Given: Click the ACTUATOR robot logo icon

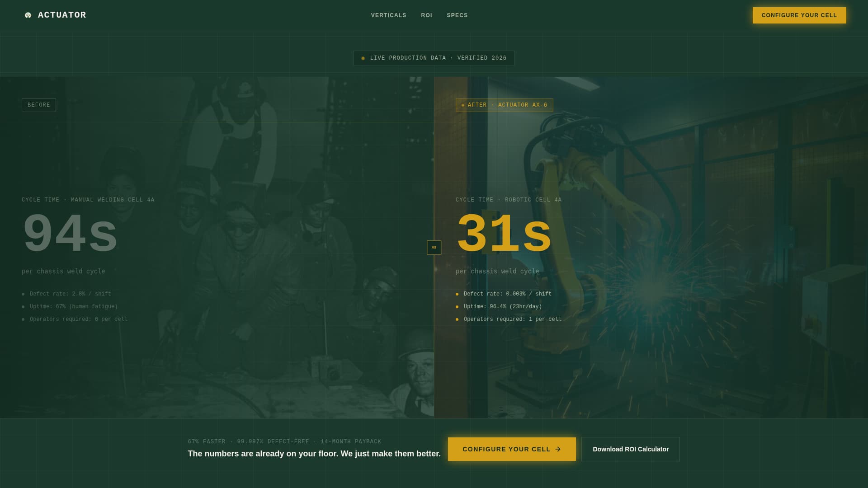Looking at the screenshot, I should pos(28,15).
